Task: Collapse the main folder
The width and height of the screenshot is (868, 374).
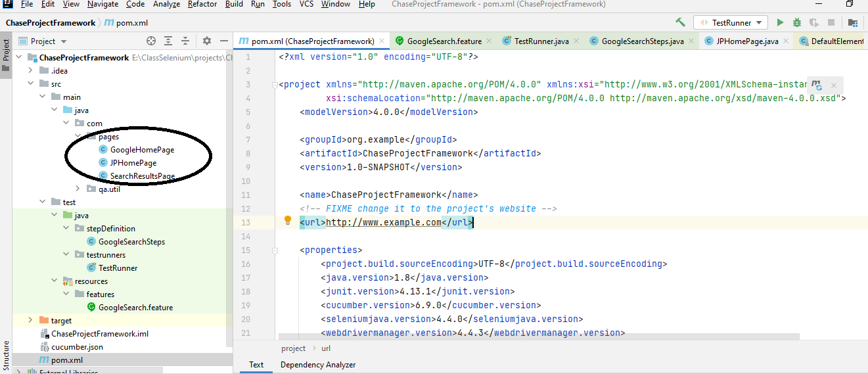Action: (42, 97)
